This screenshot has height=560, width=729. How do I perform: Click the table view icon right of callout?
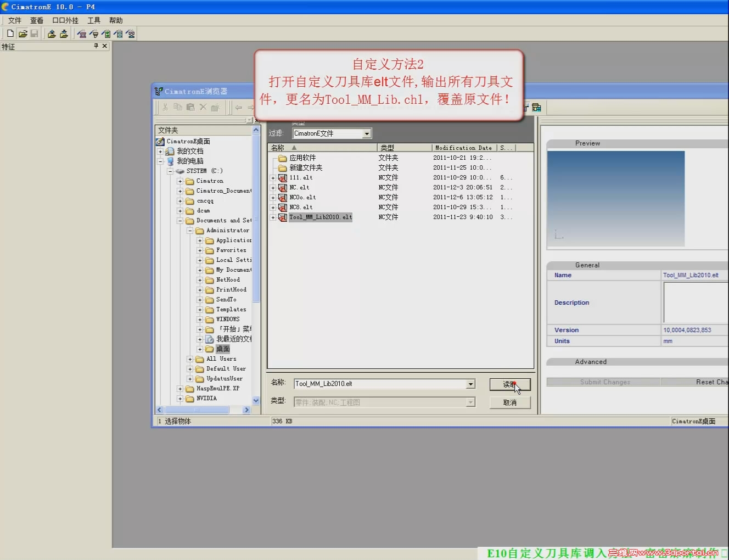tap(536, 107)
